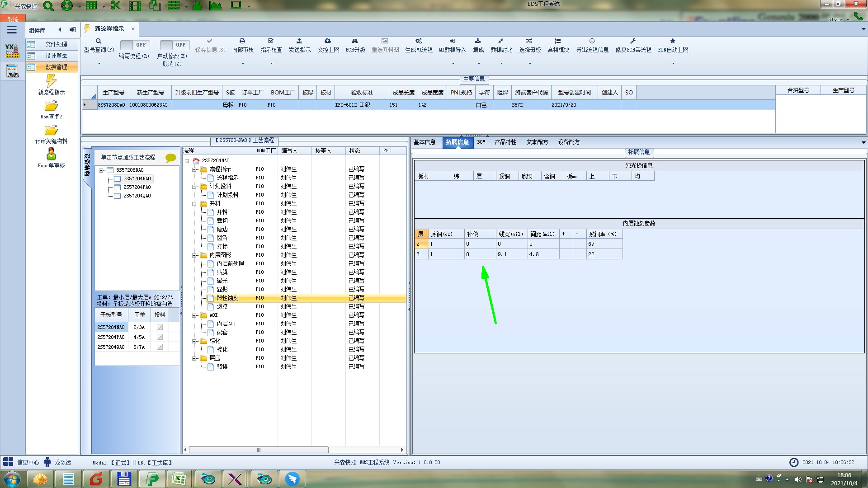Image resolution: width=868 pixels, height=488 pixels.
Task: Collapse the 8S57208DA0 tree node
Action: coord(101,170)
